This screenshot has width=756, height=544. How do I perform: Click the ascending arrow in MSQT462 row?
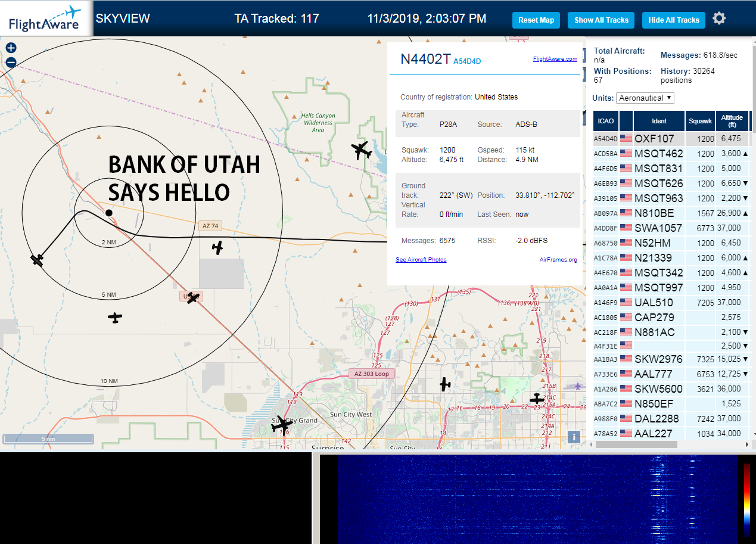pos(746,153)
